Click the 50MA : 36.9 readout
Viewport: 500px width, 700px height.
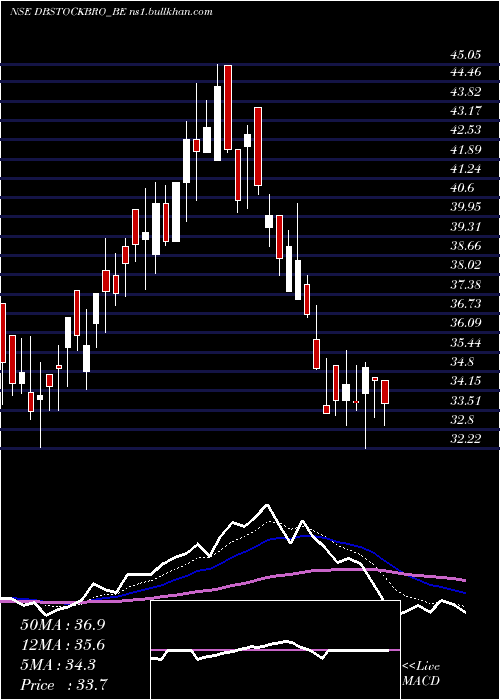pyautogui.click(x=62, y=625)
